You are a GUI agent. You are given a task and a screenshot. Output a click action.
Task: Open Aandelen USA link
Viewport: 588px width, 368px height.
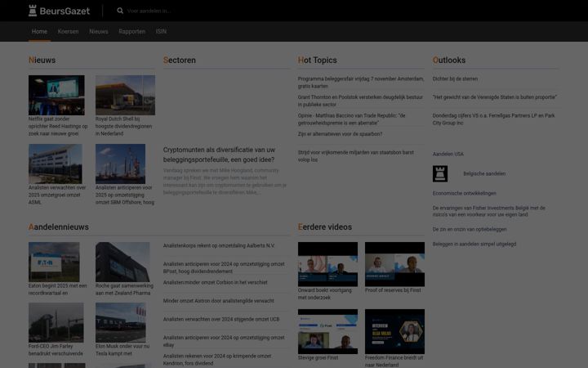point(448,154)
